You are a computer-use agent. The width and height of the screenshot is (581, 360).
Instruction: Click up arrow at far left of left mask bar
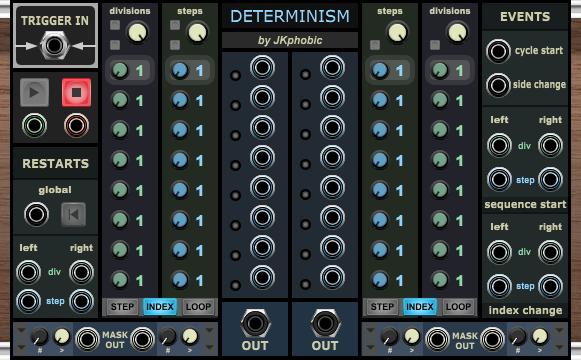(x=21, y=330)
